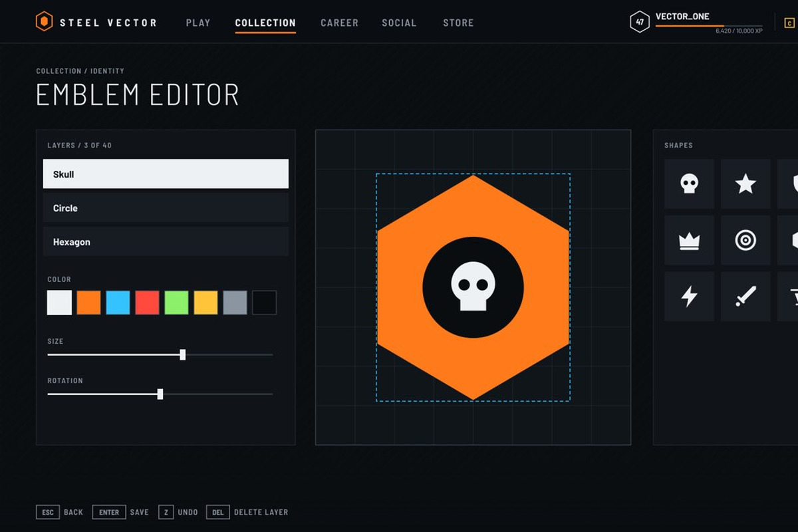Click the Layers / 3 of 40 header
The width and height of the screenshot is (798, 532).
point(80,145)
